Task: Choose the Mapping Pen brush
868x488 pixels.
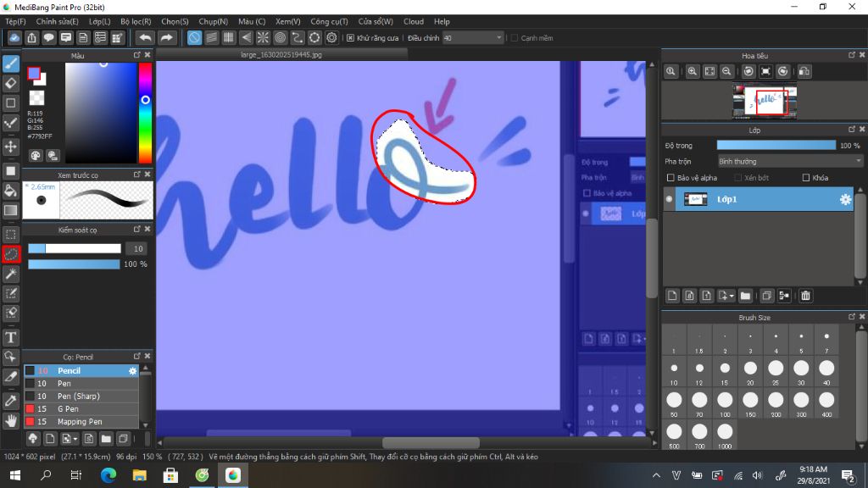Action: click(x=81, y=422)
